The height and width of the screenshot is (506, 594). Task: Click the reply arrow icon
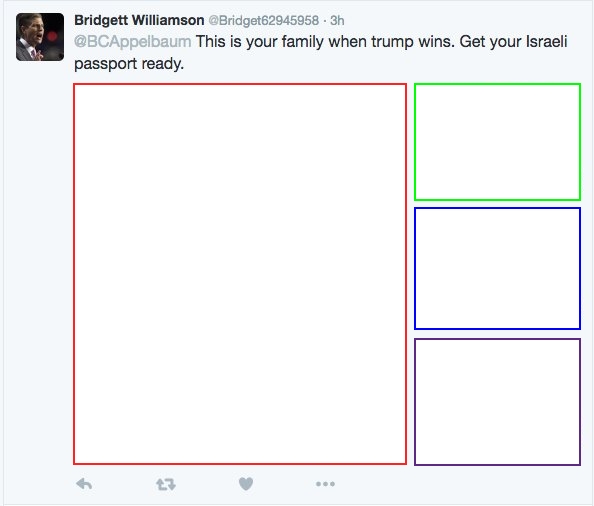pyautogui.click(x=84, y=484)
